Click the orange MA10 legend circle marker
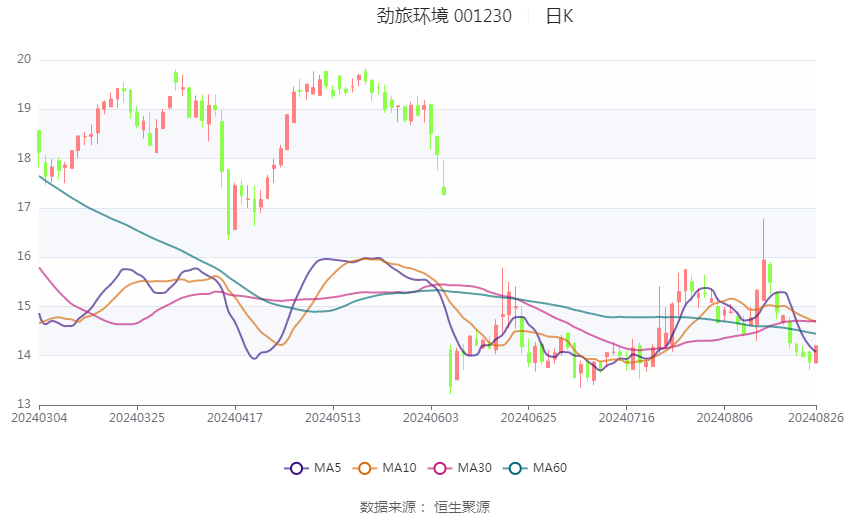 [x=364, y=468]
